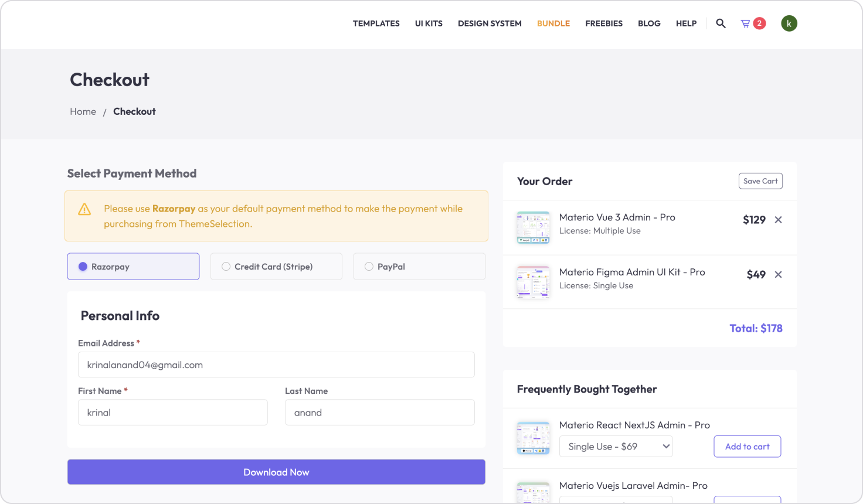Add Materio React NextJS Admin to cart

pyautogui.click(x=747, y=447)
